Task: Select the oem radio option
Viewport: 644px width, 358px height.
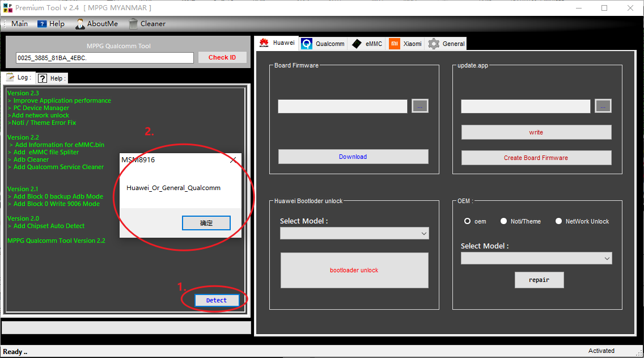Action: (467, 221)
